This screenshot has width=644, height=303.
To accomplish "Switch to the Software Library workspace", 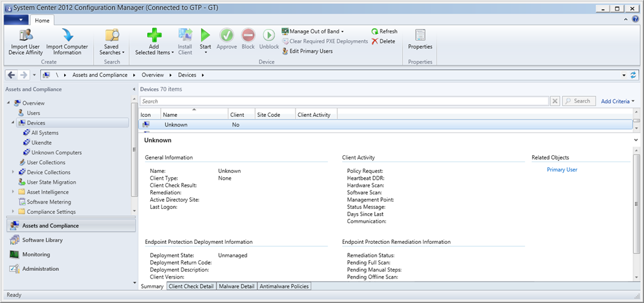I will tap(42, 240).
